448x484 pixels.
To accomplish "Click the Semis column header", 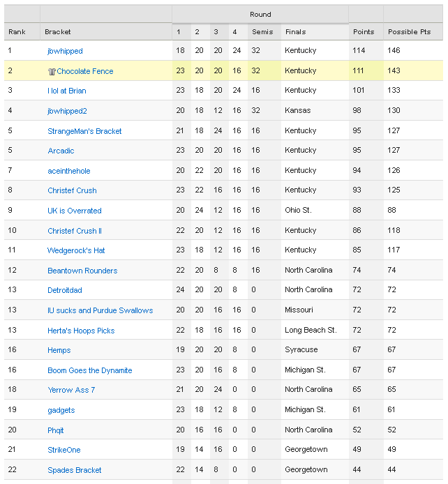I will click(262, 32).
